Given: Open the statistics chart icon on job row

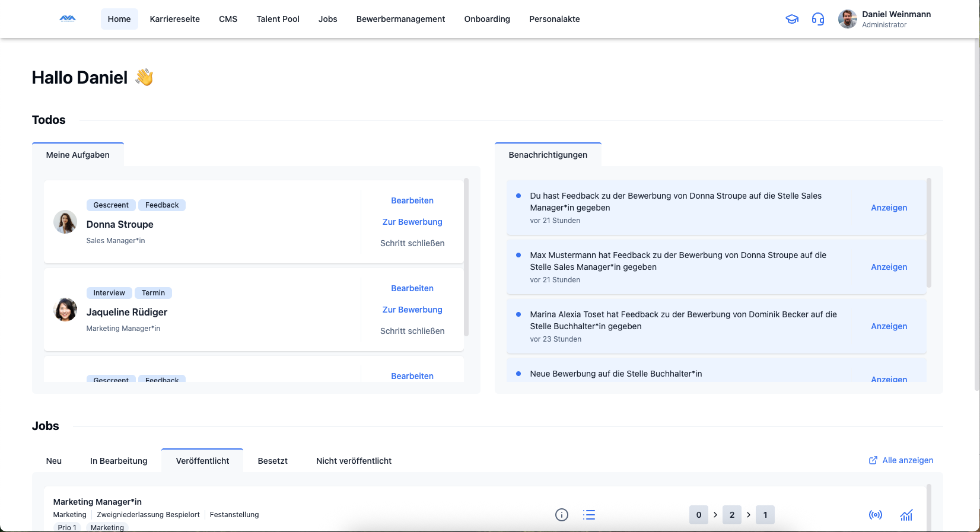Looking at the screenshot, I should tap(906, 515).
